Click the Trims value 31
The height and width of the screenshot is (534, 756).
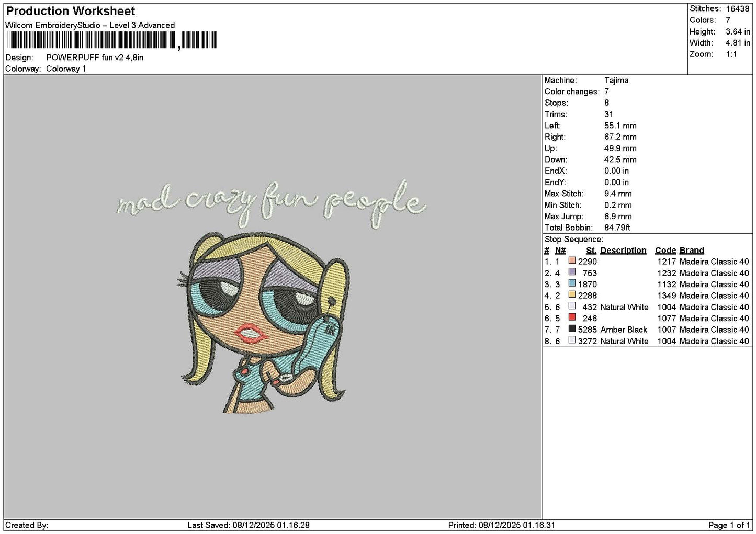coord(608,115)
